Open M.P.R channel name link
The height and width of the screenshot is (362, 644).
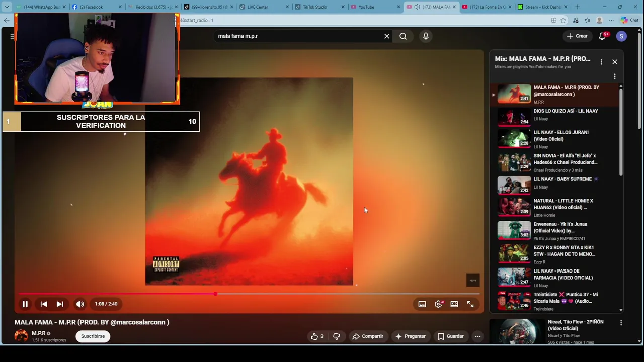tap(38, 333)
